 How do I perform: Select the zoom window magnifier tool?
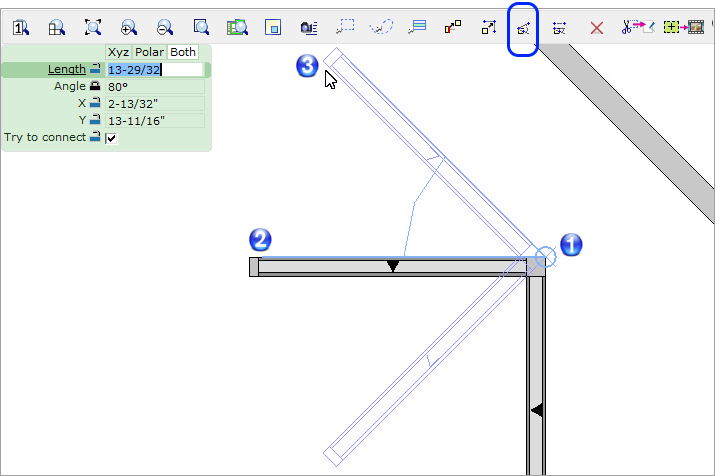(201, 27)
